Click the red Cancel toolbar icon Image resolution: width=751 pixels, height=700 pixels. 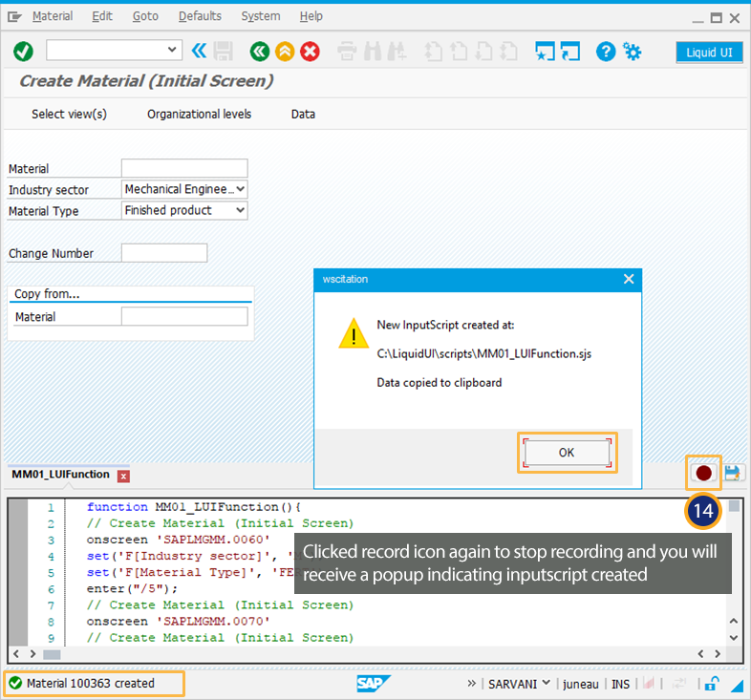coord(310,52)
